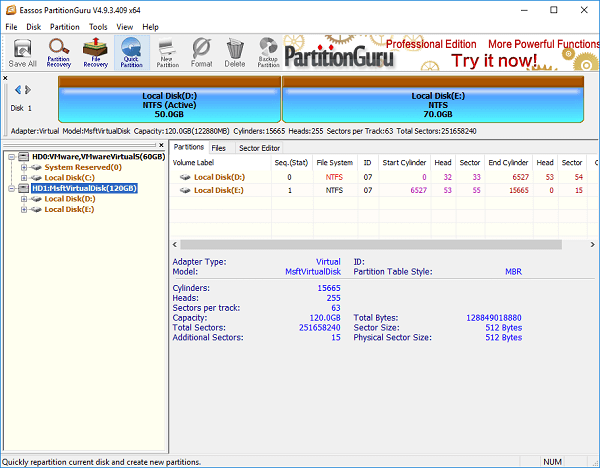Select Local Disk(D:) label in the disk tree

tap(70, 199)
